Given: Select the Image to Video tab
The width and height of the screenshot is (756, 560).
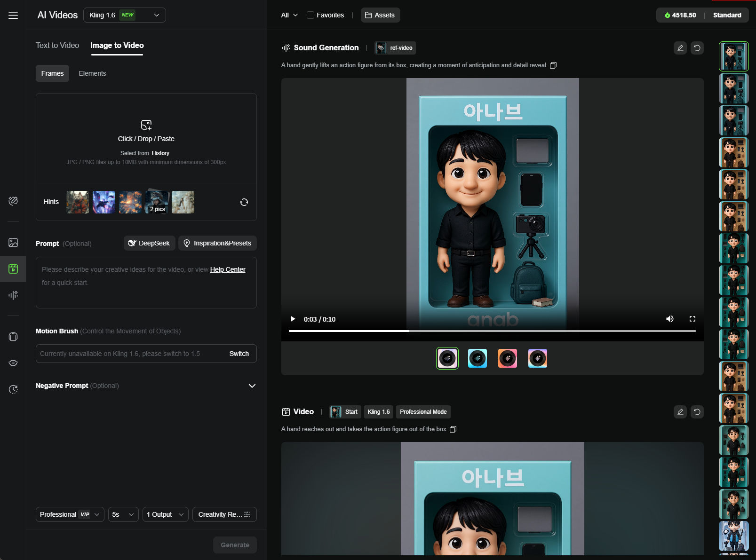Looking at the screenshot, I should click(x=117, y=45).
